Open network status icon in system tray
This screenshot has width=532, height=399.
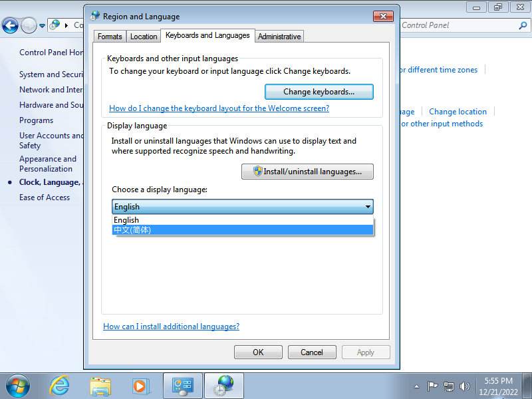pos(449,386)
